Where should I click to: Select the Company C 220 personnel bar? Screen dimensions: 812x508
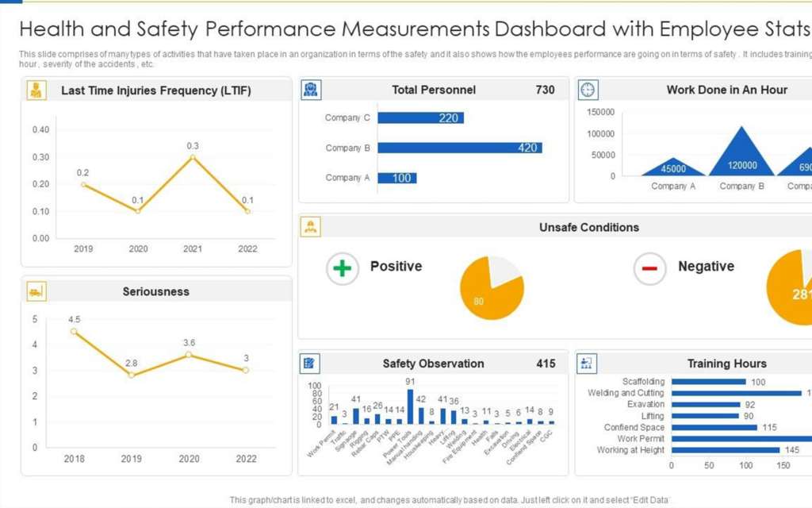[420, 117]
